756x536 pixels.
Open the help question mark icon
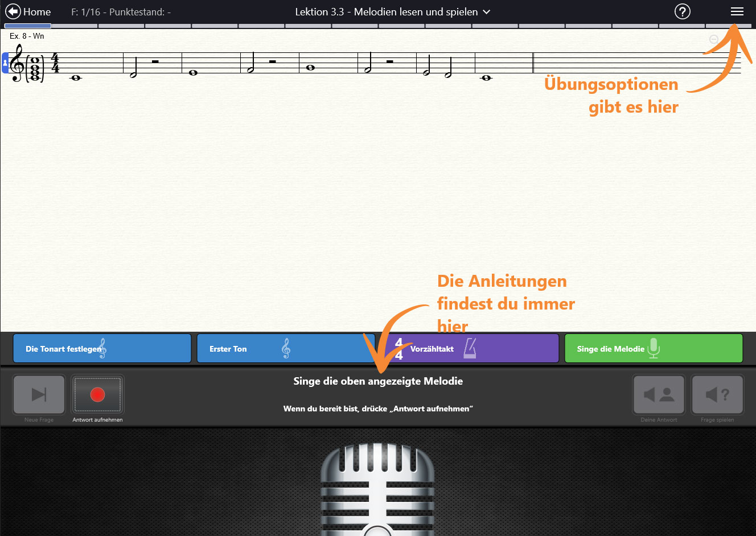(682, 11)
